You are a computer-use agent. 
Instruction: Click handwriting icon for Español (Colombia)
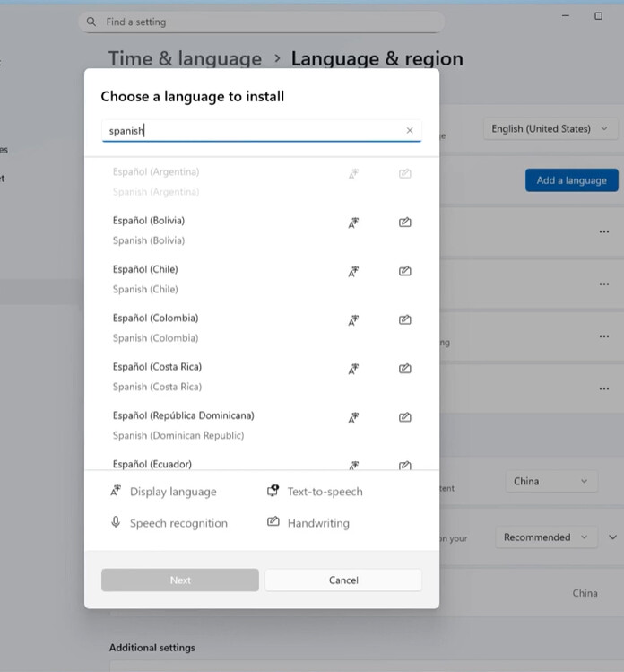point(404,319)
